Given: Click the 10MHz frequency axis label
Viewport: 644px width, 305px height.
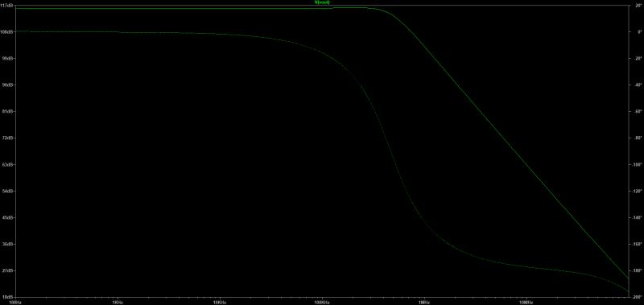Looking at the screenshot, I should 526,302.
